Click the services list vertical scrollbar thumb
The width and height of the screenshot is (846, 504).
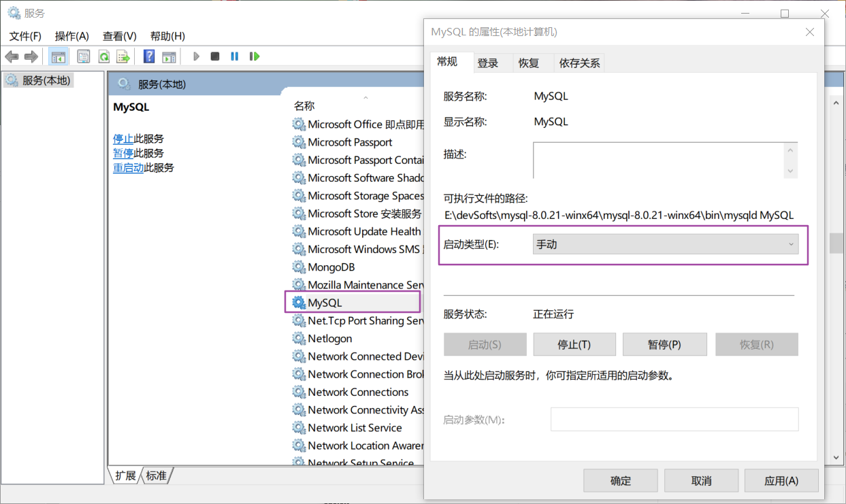tap(835, 243)
